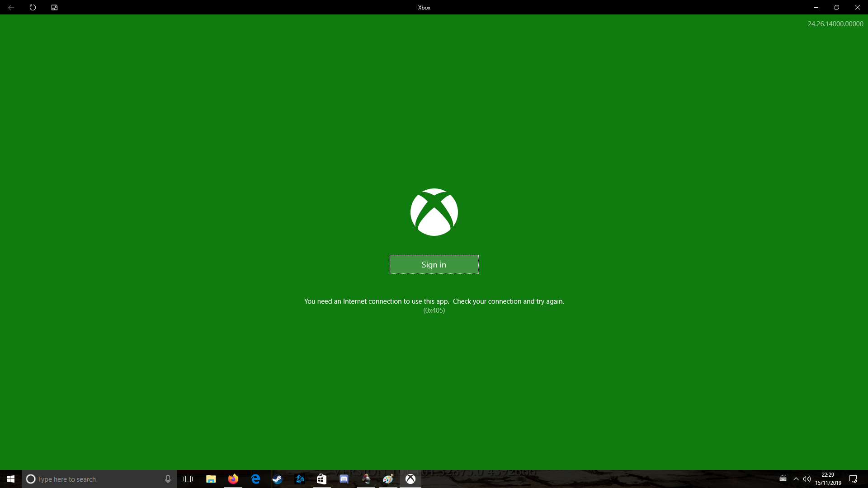Open File Explorer from the taskbar
The image size is (868, 488).
211,479
